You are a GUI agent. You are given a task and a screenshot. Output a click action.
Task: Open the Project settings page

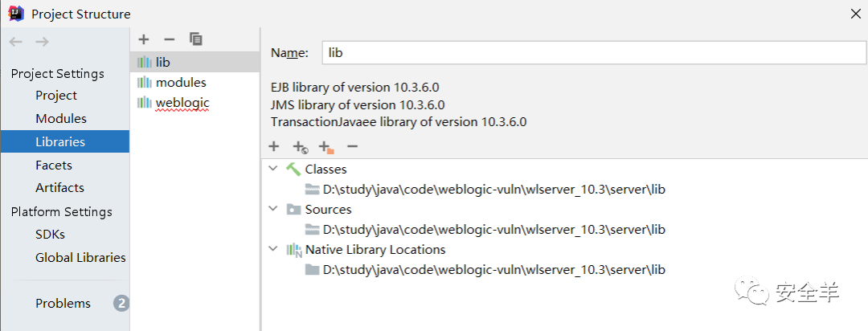56,96
